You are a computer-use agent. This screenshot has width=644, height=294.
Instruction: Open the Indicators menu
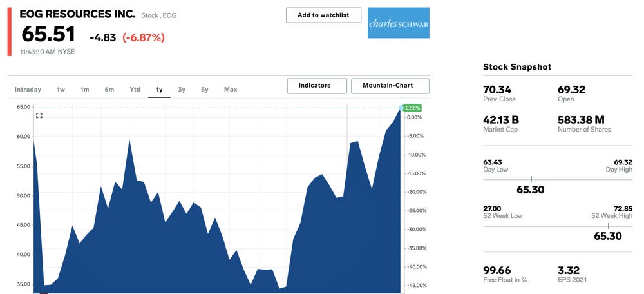317,86
